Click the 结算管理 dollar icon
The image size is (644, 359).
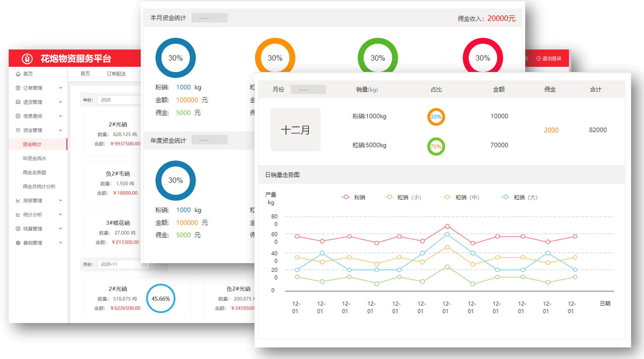18,229
